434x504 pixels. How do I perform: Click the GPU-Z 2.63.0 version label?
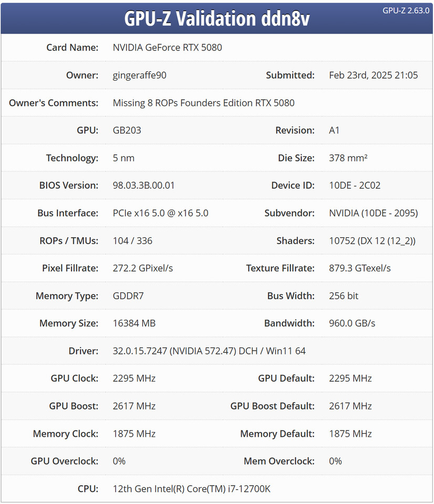(406, 10)
